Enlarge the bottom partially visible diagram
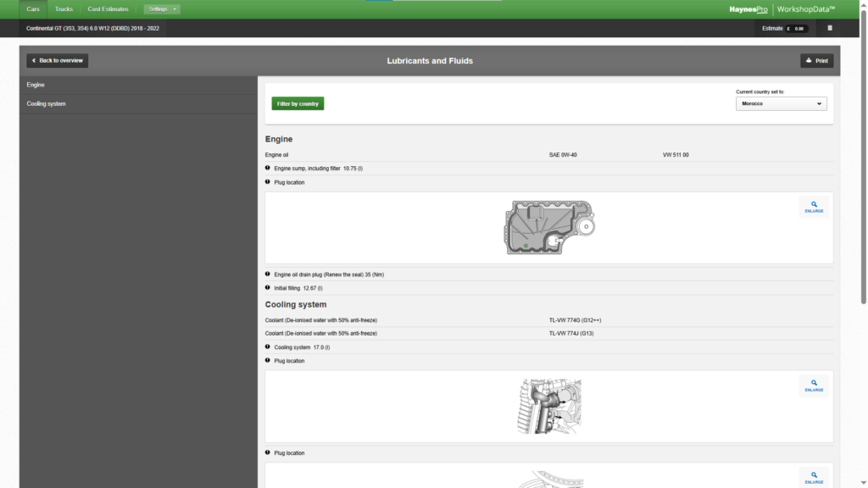This screenshot has height=488, width=868. click(814, 478)
